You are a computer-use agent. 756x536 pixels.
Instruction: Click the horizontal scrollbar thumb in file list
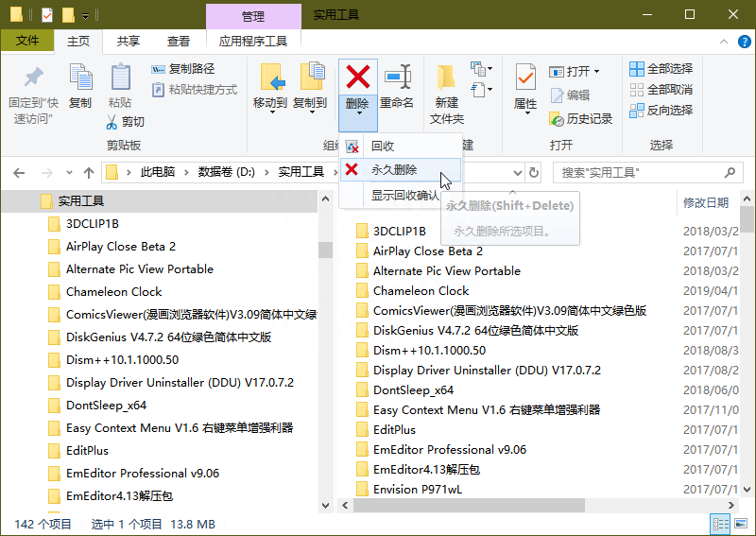[469, 505]
